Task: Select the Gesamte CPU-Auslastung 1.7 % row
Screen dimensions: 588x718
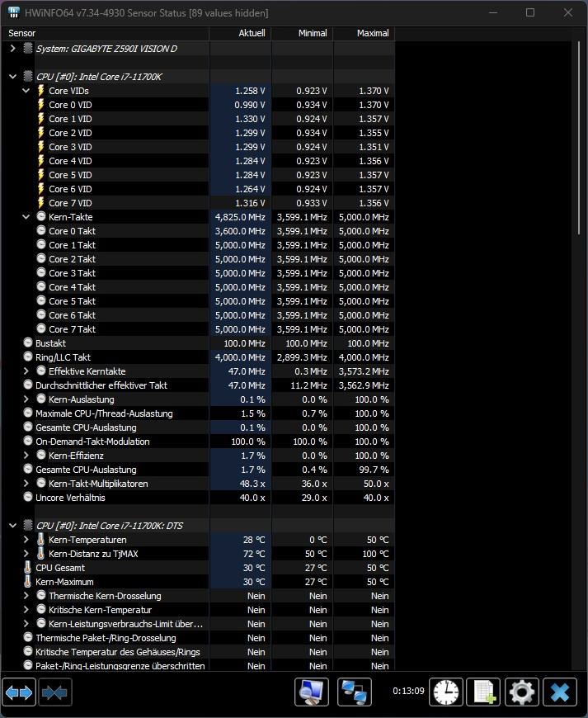Action: [x=197, y=470]
